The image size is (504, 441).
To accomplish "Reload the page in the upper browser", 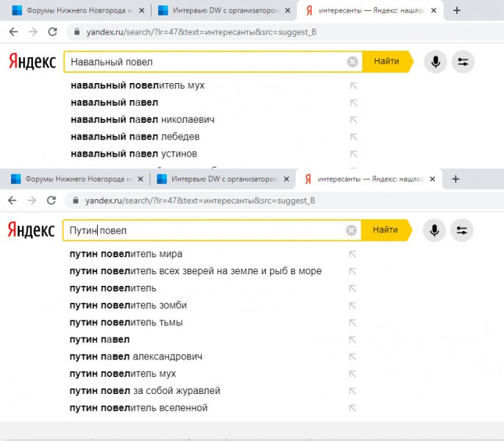I will pos(52,32).
